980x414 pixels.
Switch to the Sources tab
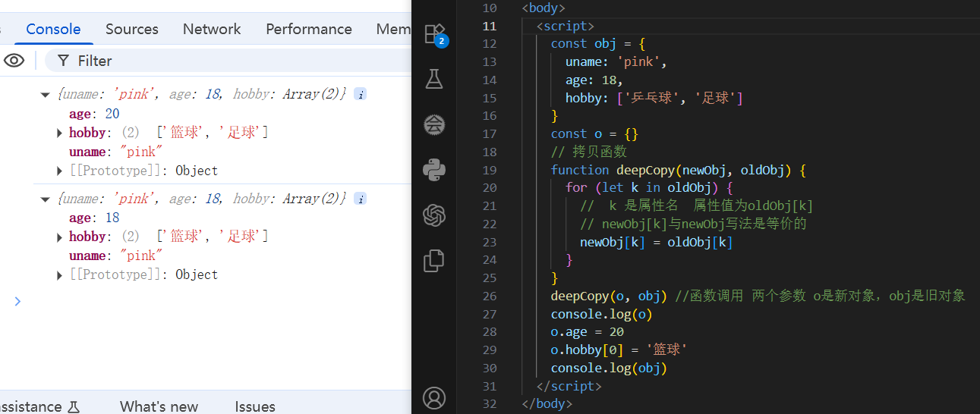132,29
